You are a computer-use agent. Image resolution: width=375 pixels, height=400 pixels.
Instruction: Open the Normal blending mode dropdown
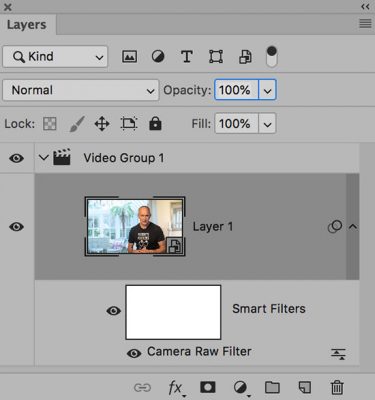[x=81, y=90]
